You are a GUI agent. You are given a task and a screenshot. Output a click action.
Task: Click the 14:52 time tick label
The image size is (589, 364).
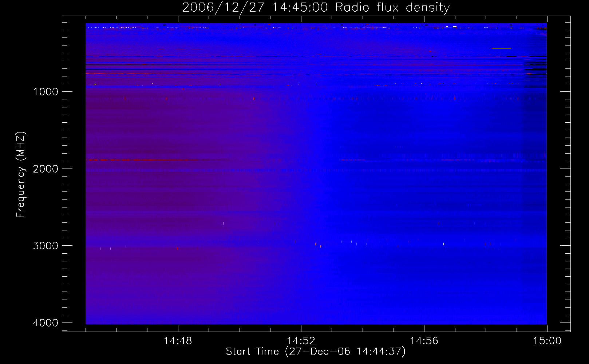pos(301,341)
